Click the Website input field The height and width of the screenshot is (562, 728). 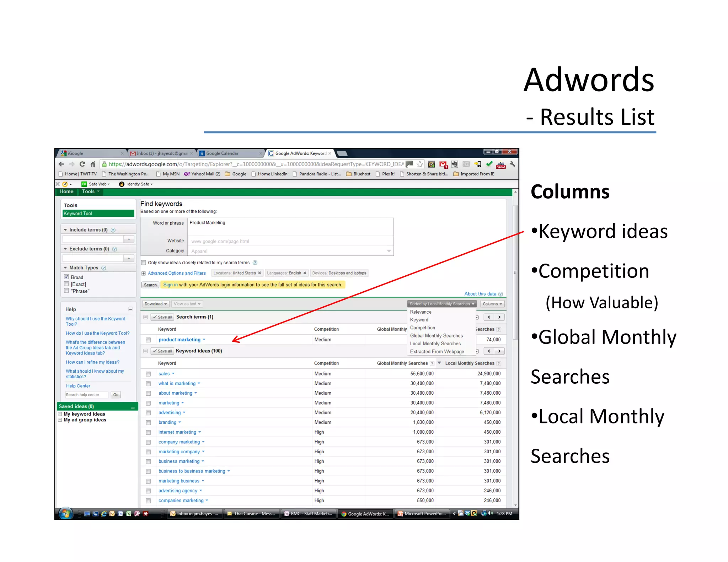[x=290, y=241]
